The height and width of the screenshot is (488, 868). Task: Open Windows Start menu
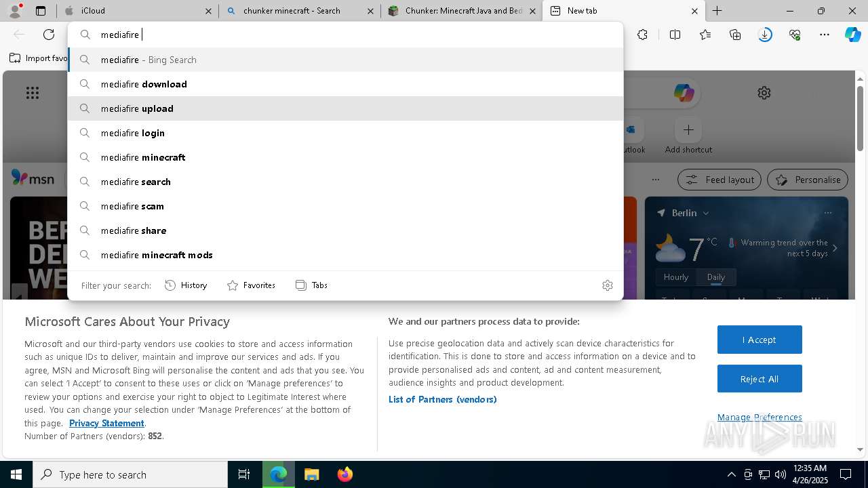[16, 474]
